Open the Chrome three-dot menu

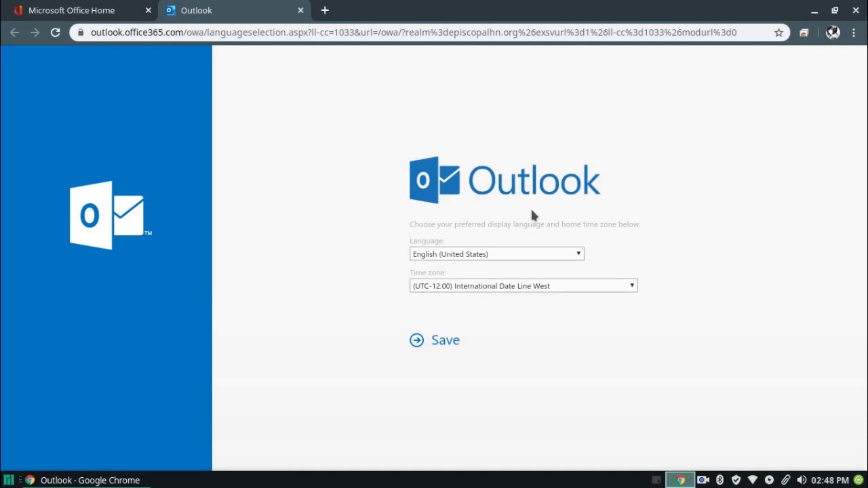click(854, 32)
